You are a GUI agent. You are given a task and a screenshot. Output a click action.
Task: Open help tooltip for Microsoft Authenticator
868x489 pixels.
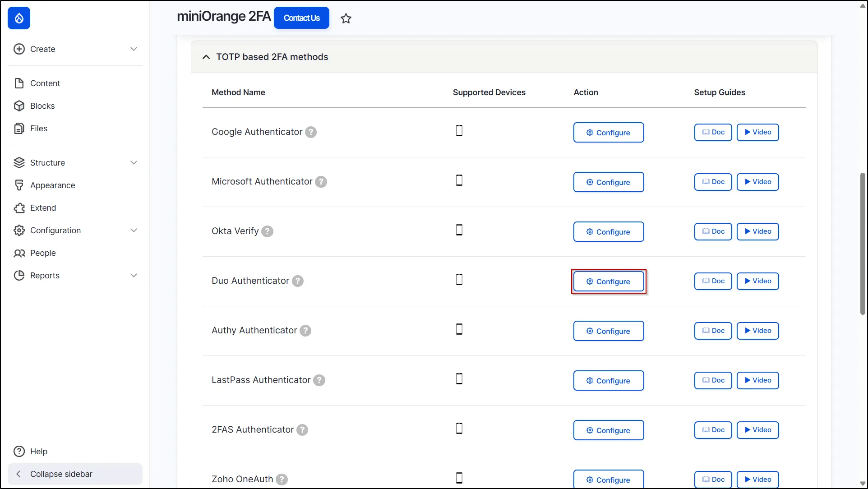[321, 182]
